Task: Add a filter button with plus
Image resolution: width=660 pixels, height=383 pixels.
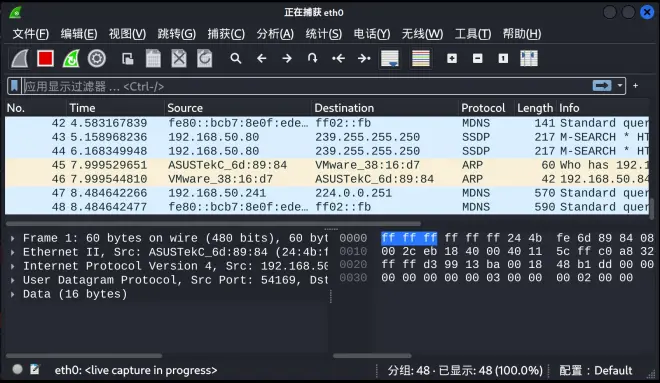Action: 636,86
